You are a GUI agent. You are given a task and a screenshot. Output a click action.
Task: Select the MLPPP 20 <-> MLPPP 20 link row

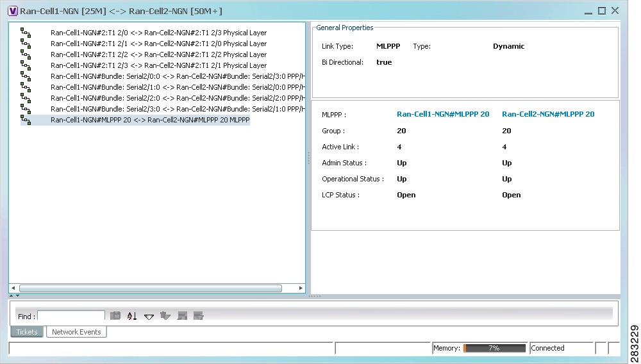150,120
